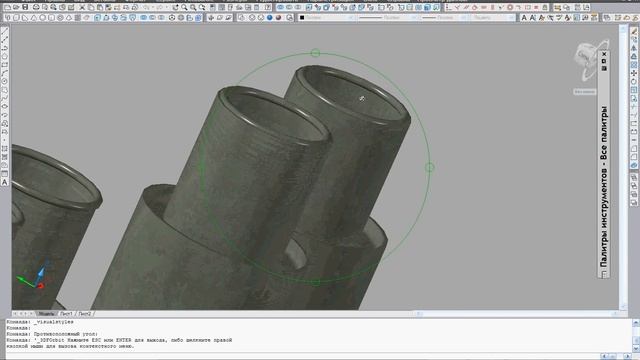
Task: Click the Erase tool at top of Modify toolbar
Action: [x=634, y=31]
